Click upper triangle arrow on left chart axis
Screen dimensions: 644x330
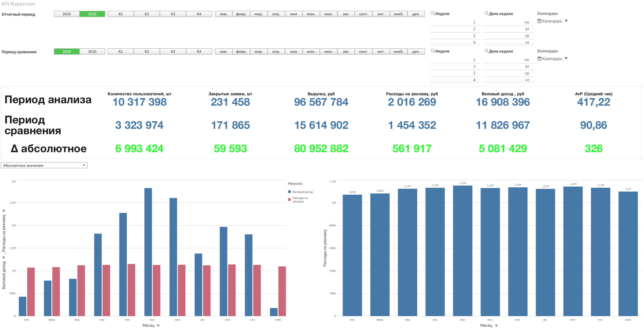point(4,211)
